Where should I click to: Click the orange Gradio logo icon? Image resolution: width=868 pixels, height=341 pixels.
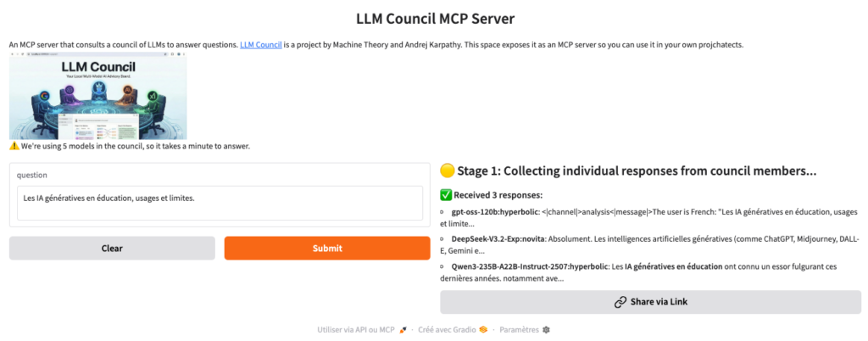coord(482,329)
